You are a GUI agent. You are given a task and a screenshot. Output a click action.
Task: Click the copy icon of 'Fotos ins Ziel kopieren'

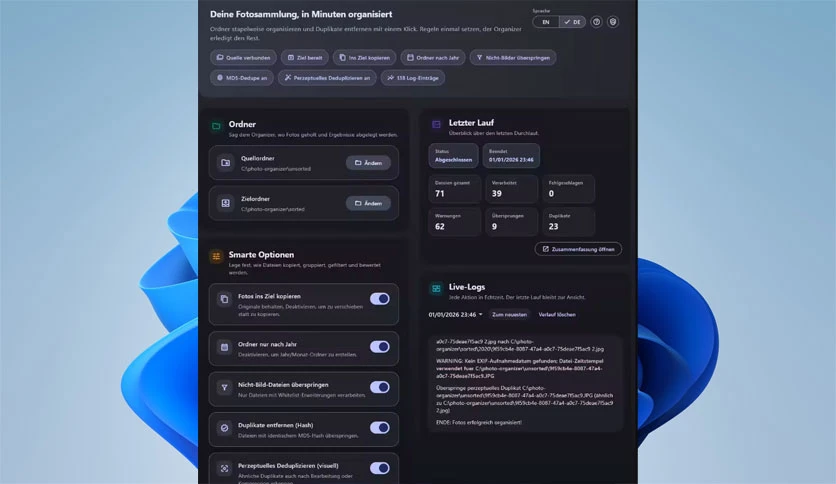coord(224,299)
